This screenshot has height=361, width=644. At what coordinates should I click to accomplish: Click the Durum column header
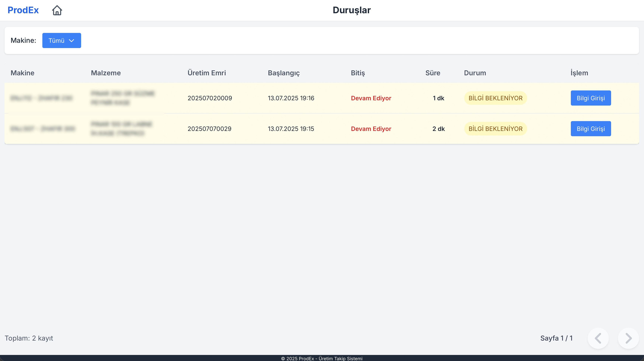(475, 73)
